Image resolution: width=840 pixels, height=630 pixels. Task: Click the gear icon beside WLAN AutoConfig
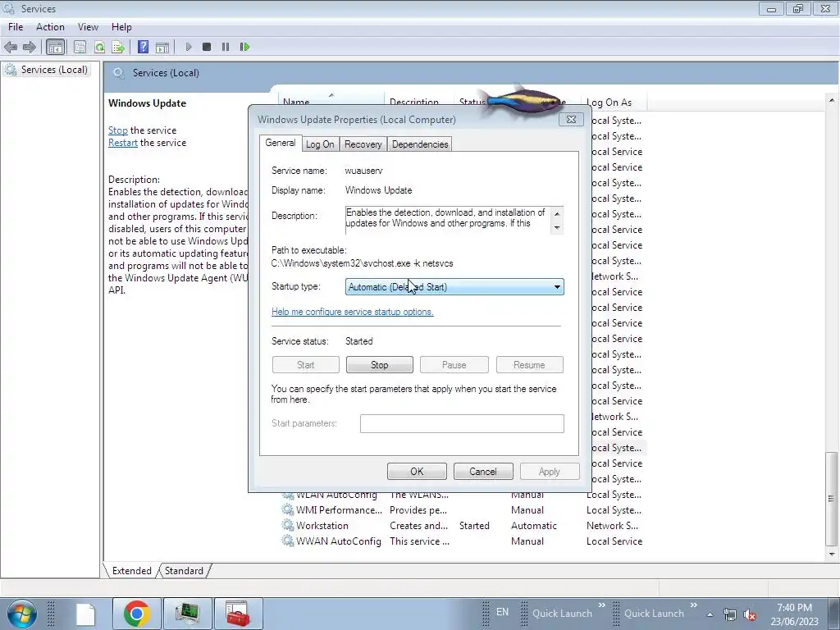[288, 495]
